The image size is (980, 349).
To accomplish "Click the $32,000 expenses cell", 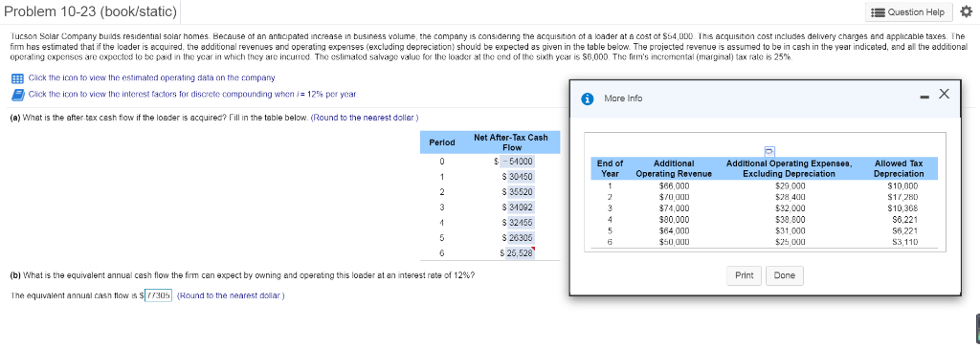I will click(790, 208).
